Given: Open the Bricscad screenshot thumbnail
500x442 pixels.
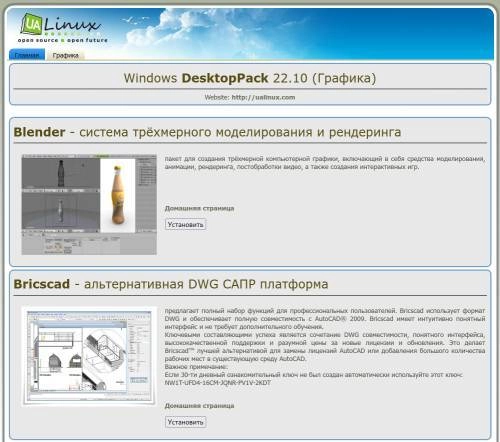Looking at the screenshot, I should (x=89, y=356).
